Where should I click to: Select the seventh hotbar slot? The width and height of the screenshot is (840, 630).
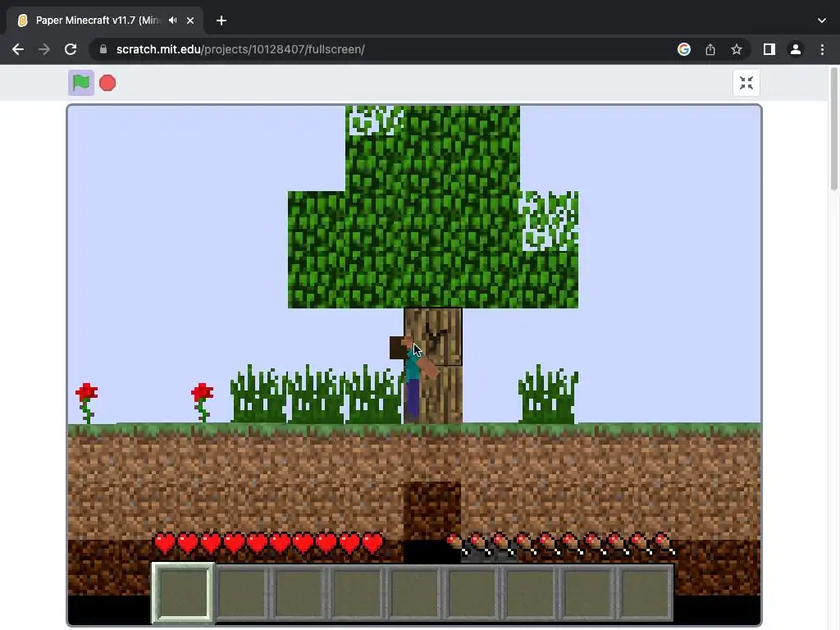point(531,592)
